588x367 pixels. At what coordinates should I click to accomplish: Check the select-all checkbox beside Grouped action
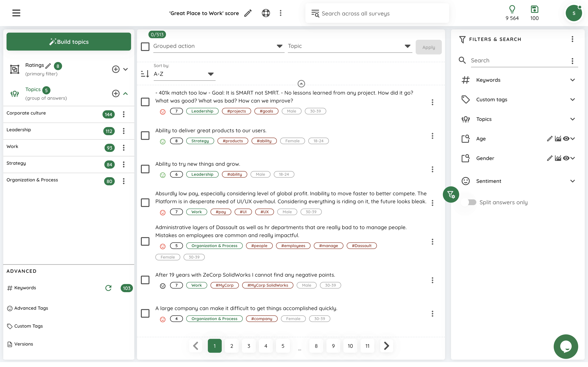point(145,46)
